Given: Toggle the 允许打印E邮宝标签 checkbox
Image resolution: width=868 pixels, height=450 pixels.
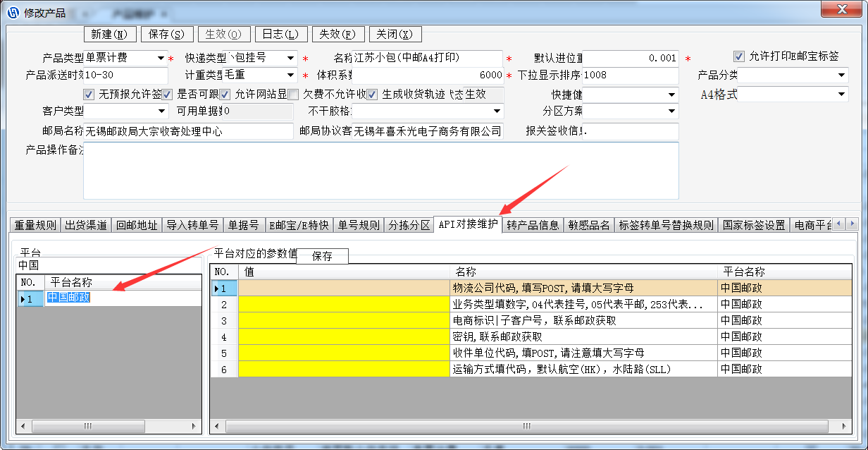Looking at the screenshot, I should (x=739, y=56).
